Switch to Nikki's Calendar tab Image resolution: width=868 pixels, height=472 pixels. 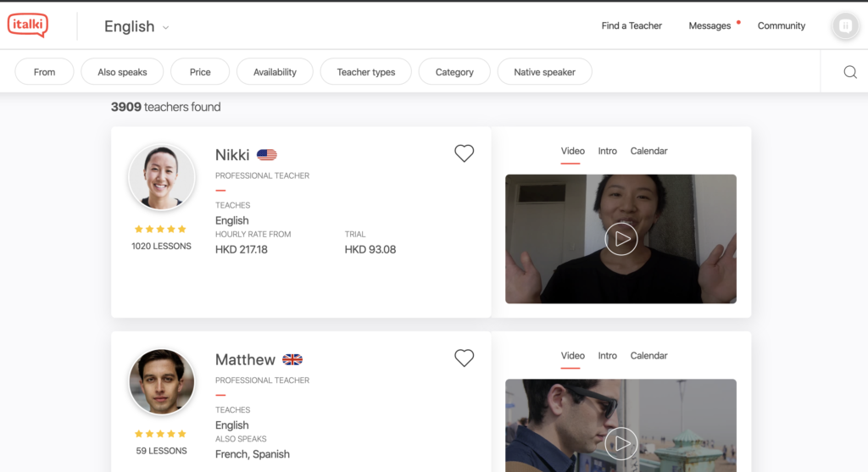click(x=648, y=151)
